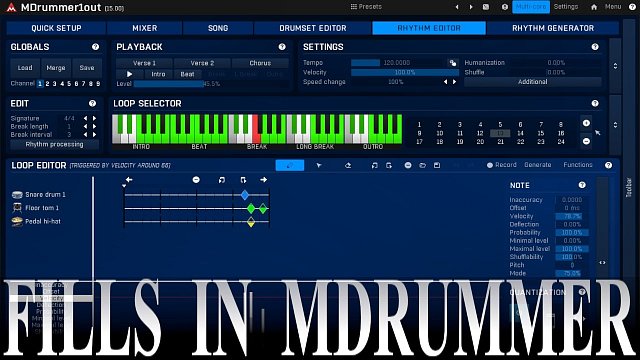Switch to the Quick Setup tab
This screenshot has width=640, height=360.
[x=56, y=28]
